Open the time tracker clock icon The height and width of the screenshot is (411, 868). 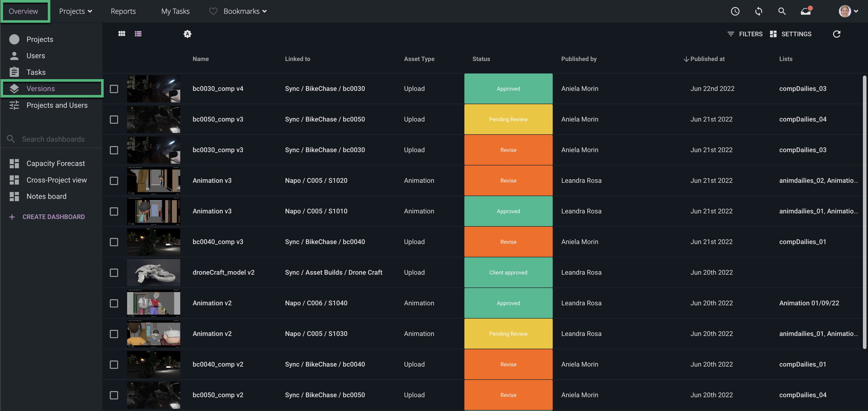[735, 11]
